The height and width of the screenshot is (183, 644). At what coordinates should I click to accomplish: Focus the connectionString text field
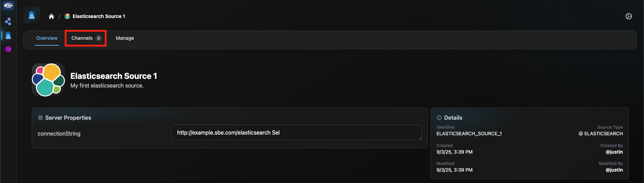tap(296, 132)
